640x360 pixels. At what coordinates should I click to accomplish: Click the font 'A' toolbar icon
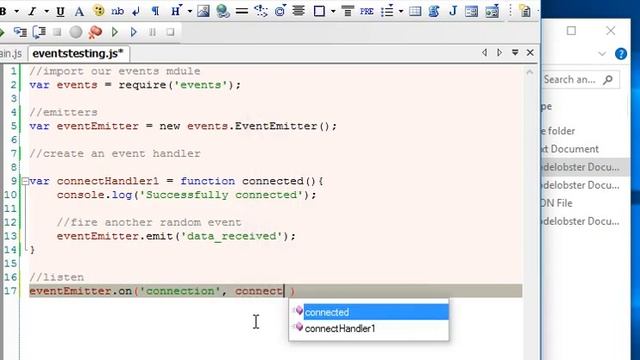point(79,11)
